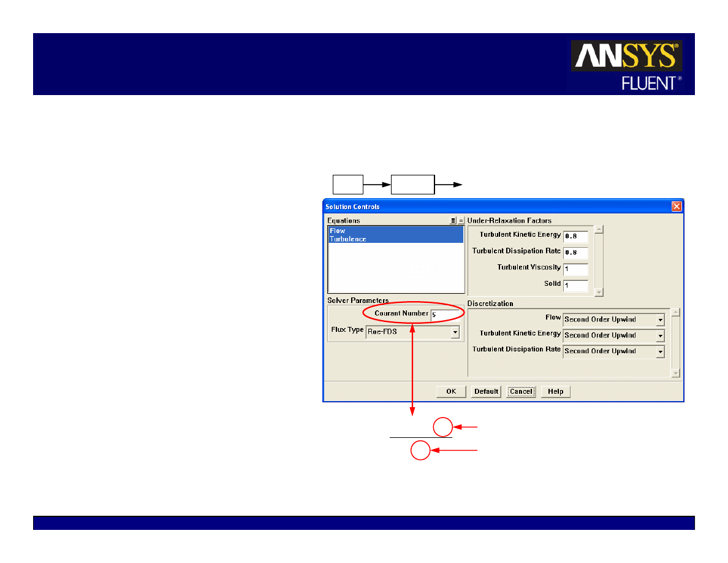Open Turbulent Kinetic Energy discretization dropdown
Viewport: 728px width, 563px height.
tap(660, 336)
